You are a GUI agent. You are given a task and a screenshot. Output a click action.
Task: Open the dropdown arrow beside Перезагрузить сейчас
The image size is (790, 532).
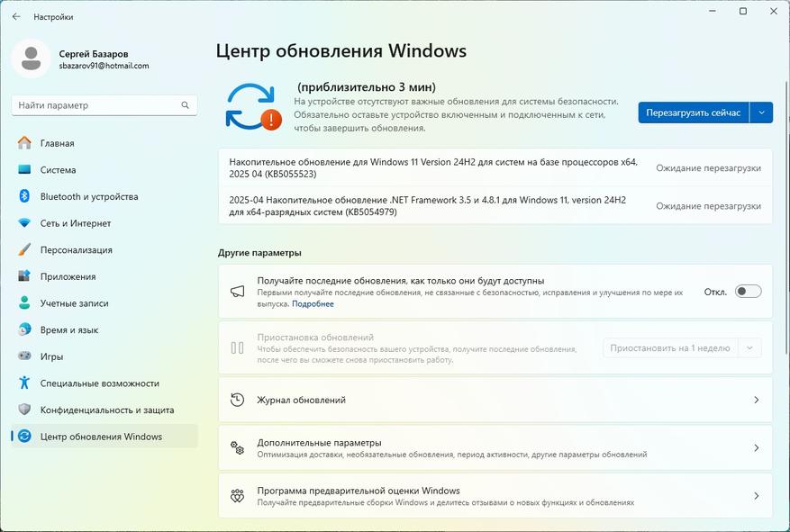coord(761,113)
